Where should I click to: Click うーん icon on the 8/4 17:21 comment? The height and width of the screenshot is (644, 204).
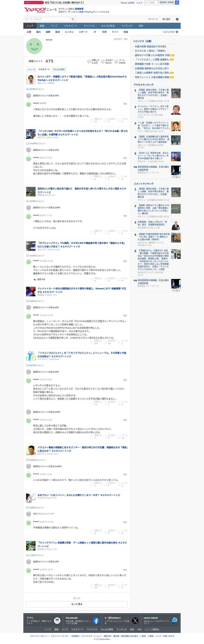coord(119,232)
